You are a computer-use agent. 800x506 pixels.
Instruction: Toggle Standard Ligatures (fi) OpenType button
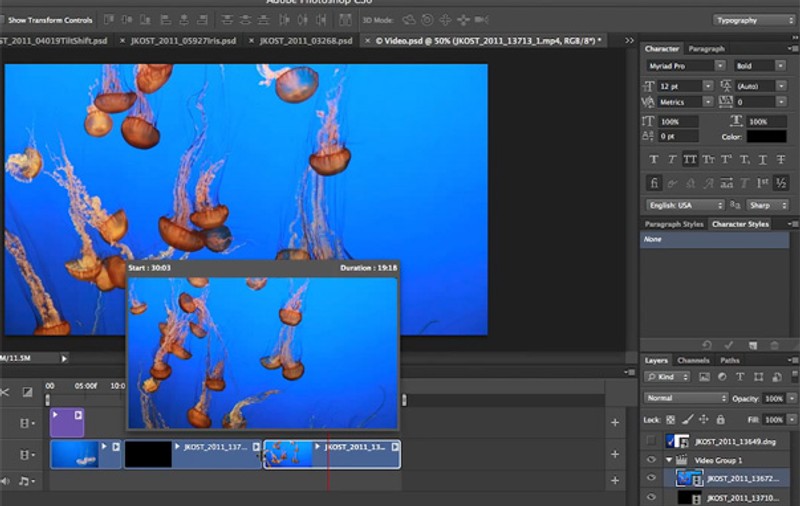pos(654,183)
